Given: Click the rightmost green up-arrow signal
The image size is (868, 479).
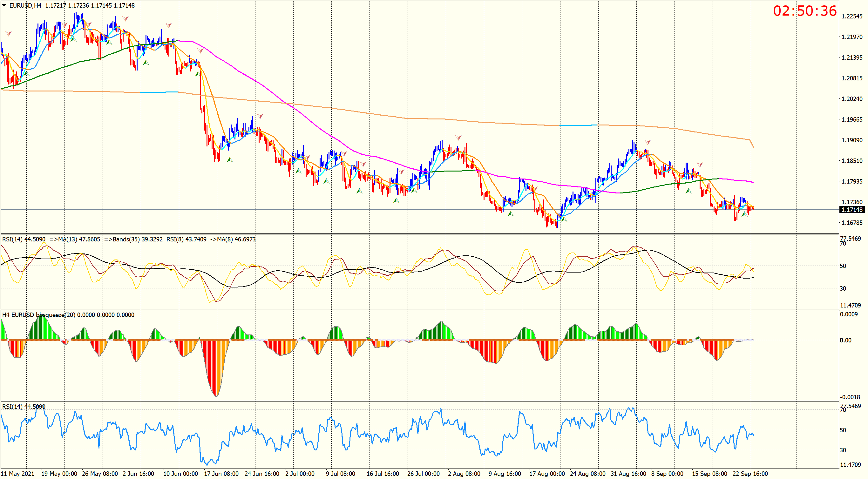Looking at the screenshot, I should pyautogui.click(x=744, y=214).
